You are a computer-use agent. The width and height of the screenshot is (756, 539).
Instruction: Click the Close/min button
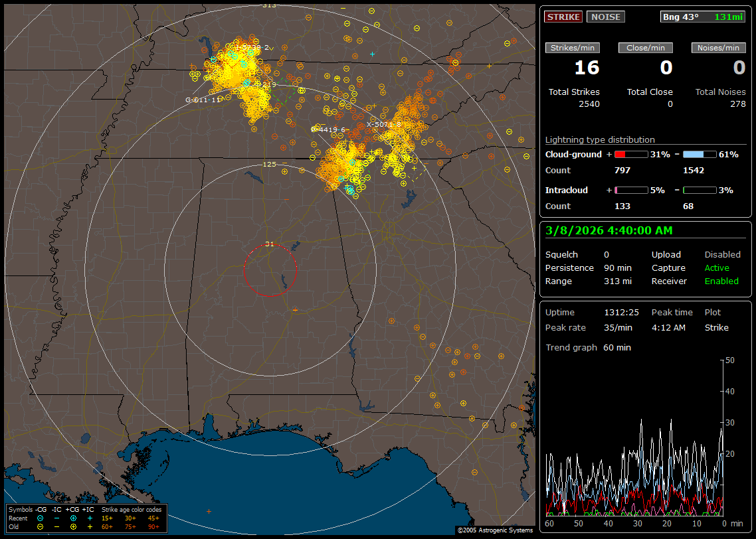[646, 48]
